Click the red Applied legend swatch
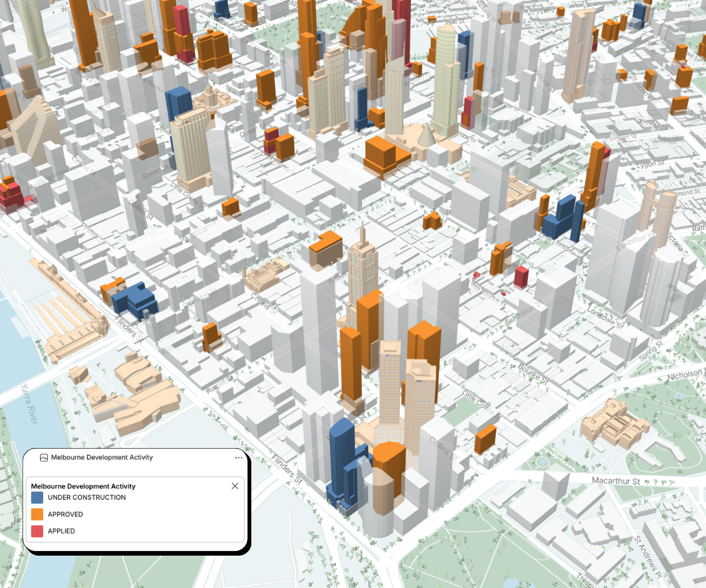This screenshot has height=588, width=706. pos(37,532)
